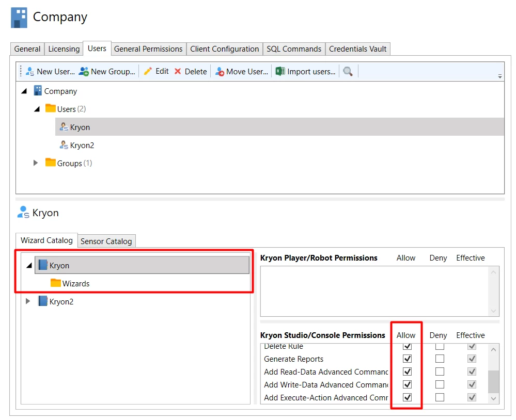The width and height of the screenshot is (516, 420).
Task: Click the Groups folder icon
Action: point(50,163)
